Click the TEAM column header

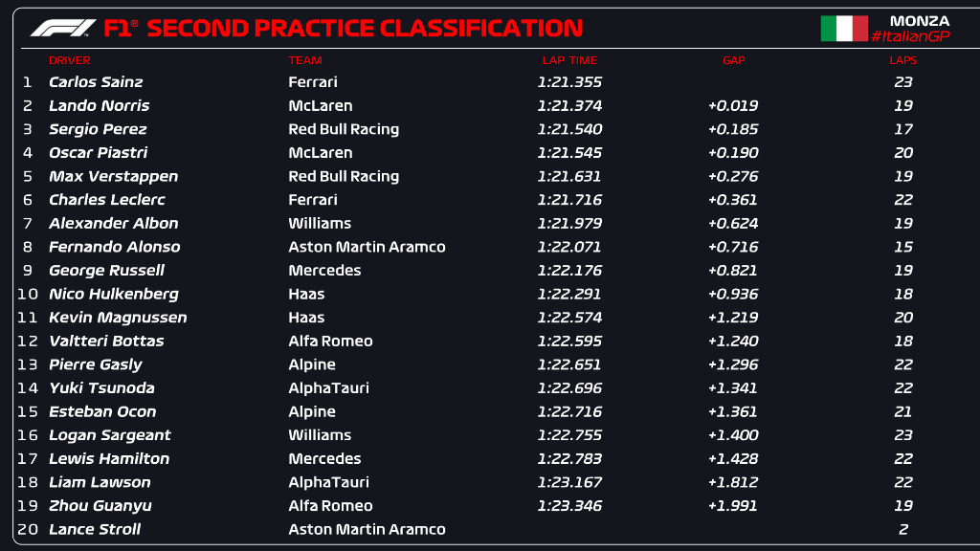pyautogui.click(x=305, y=60)
